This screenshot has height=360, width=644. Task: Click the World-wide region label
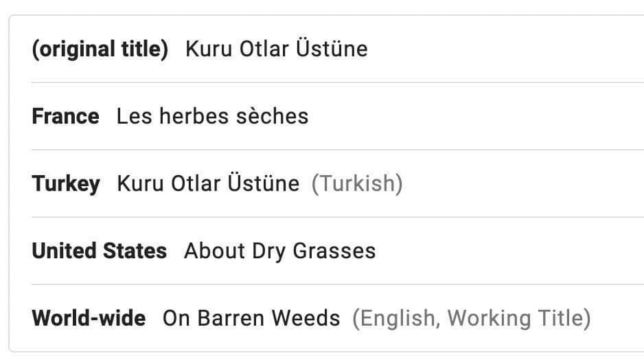click(x=89, y=318)
